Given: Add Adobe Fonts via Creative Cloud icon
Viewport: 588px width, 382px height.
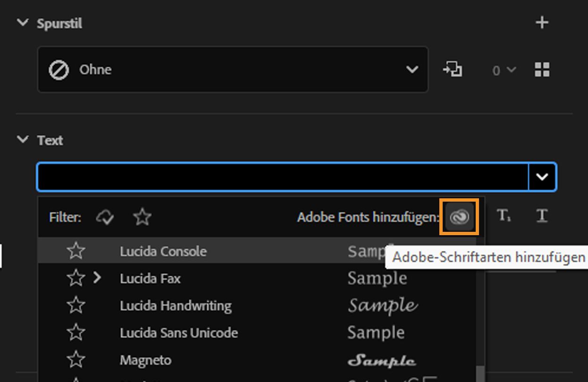Looking at the screenshot, I should (x=459, y=217).
